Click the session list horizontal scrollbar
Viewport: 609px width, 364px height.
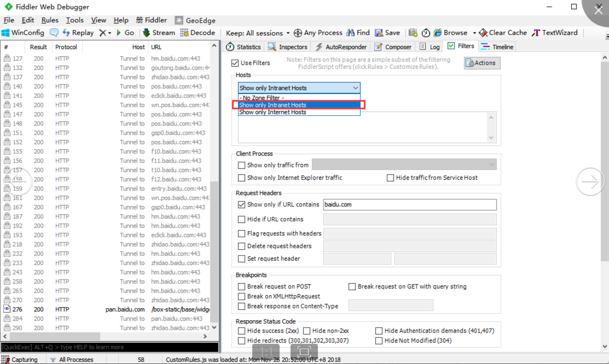(x=55, y=336)
